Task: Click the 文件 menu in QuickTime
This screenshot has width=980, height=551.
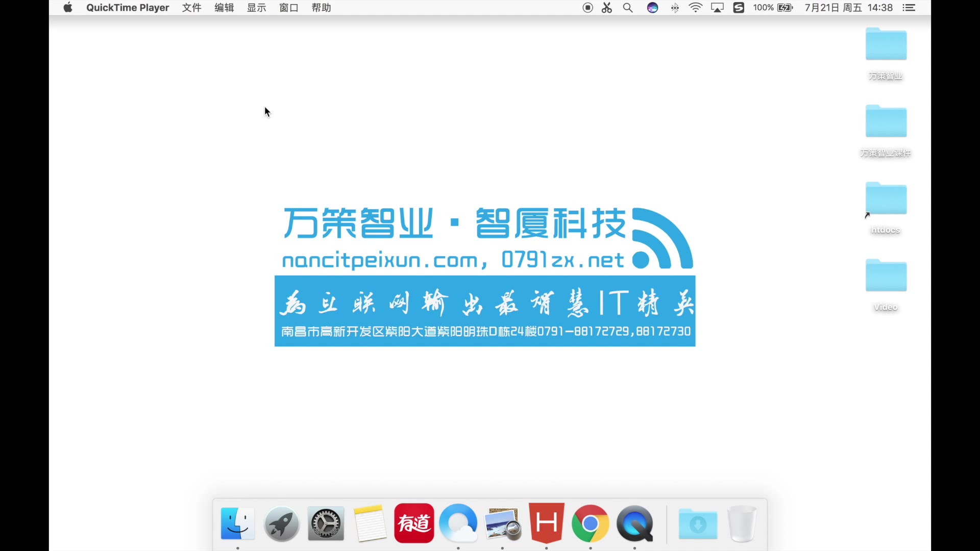Action: 191,8
